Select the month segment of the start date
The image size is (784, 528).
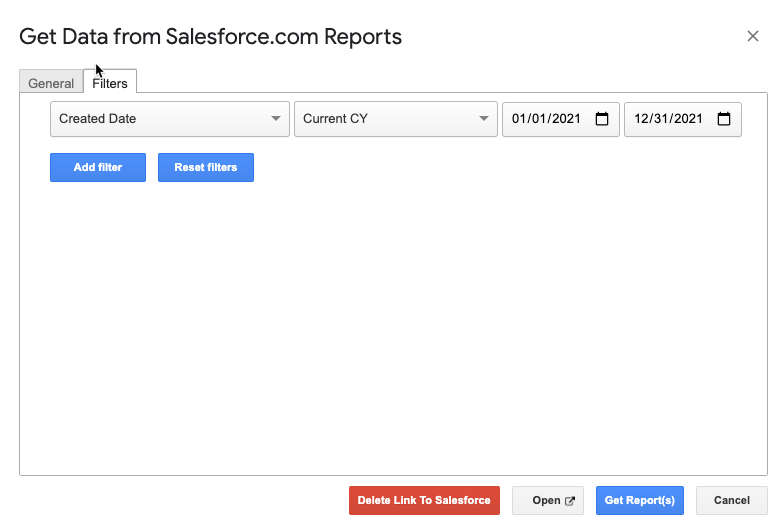519,119
